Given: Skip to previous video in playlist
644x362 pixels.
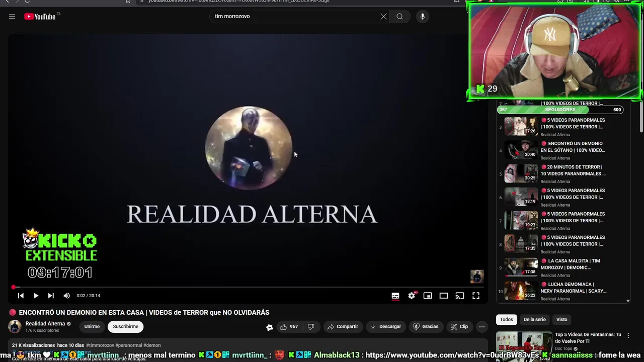Looking at the screenshot, I should pyautogui.click(x=21, y=296).
